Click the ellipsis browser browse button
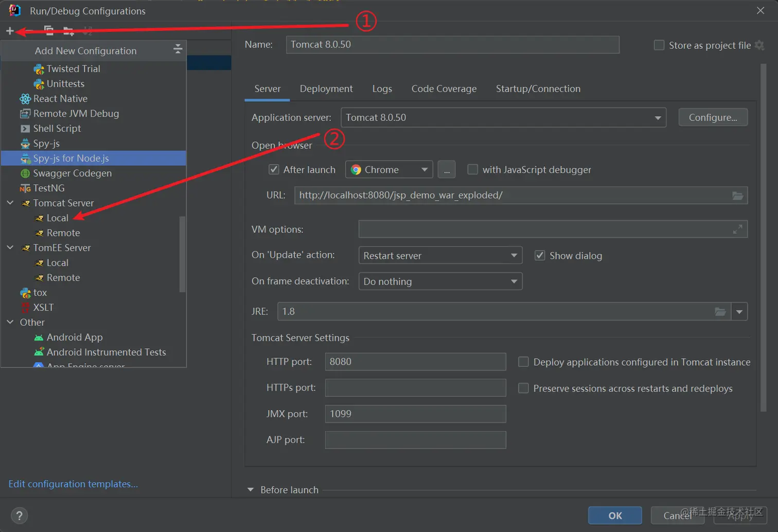Screen dimensions: 778x532 pyautogui.click(x=447, y=169)
